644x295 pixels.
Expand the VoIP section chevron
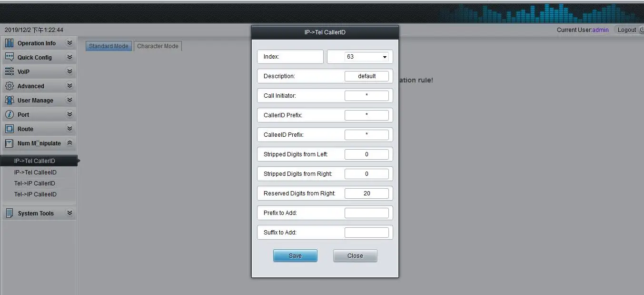69,71
